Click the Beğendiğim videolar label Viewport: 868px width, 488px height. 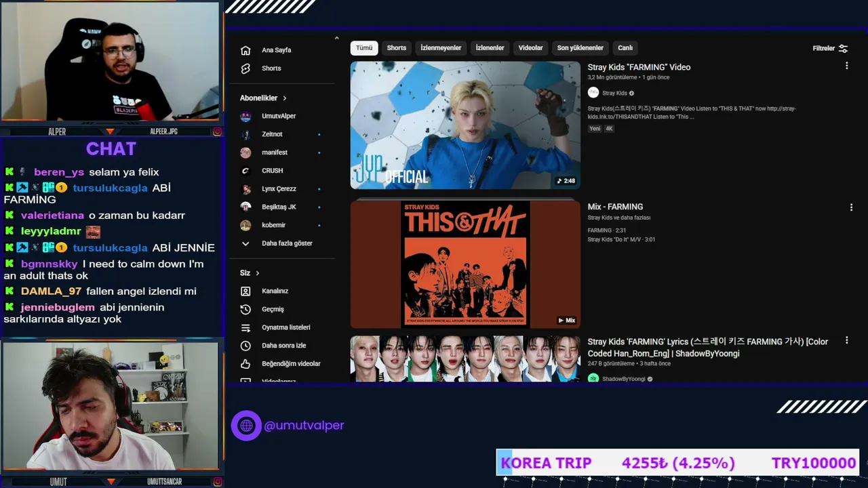pos(291,364)
